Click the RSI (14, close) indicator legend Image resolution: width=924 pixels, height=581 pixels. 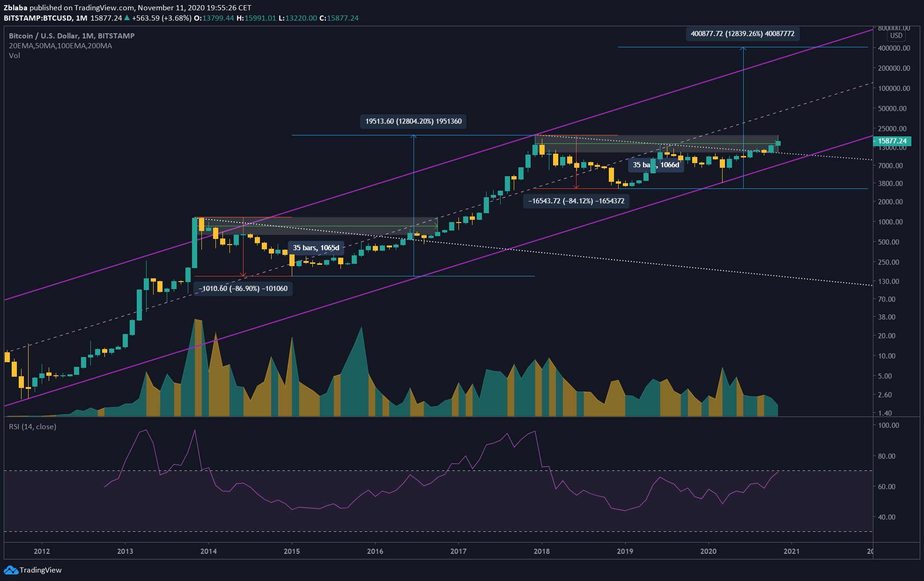pos(32,427)
